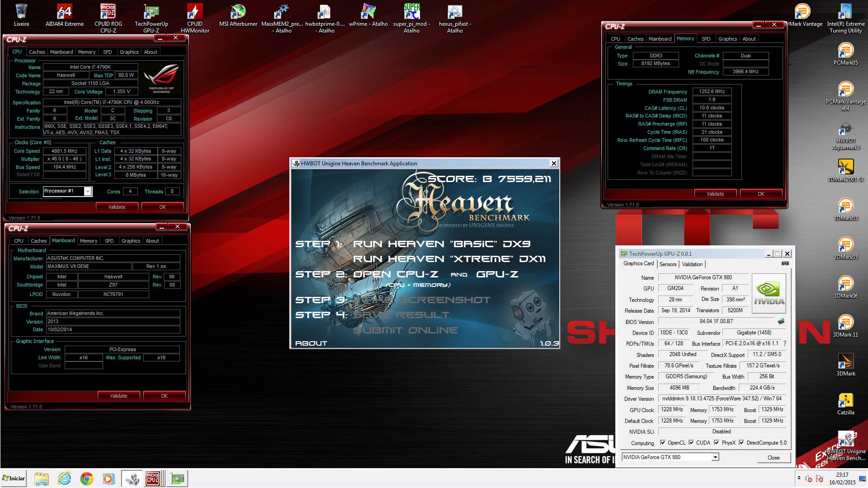Switch to SPD tab in top-left CPU-Z
Image resolution: width=868 pixels, height=488 pixels.
point(108,52)
